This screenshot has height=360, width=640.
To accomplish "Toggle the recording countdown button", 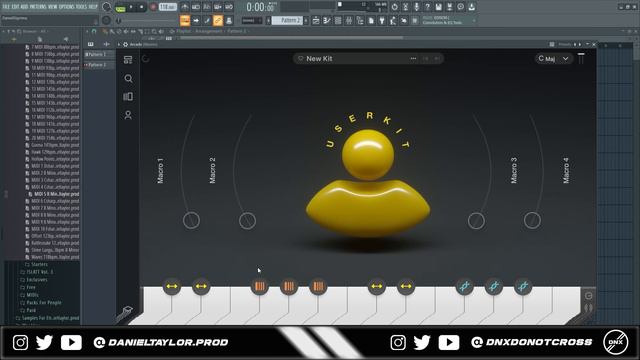I will click(207, 7).
